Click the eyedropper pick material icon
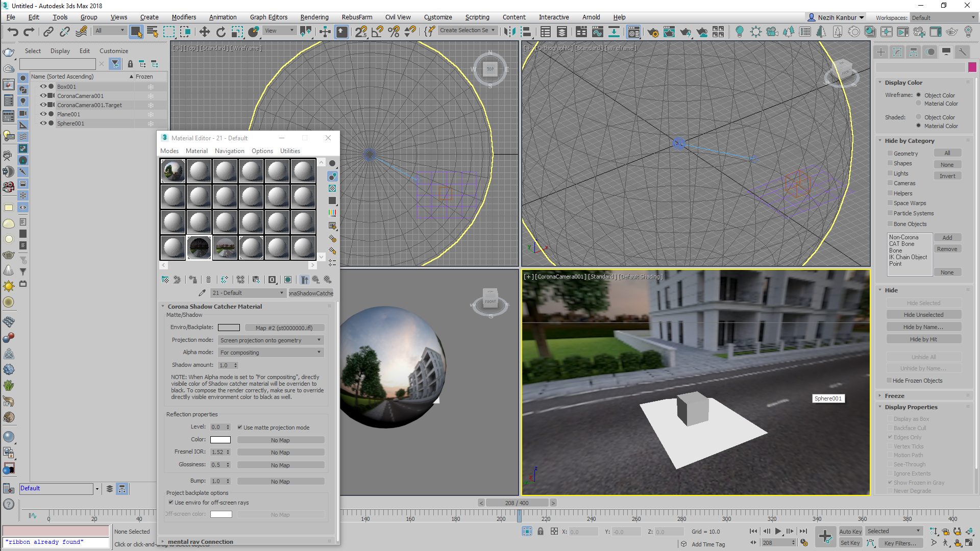Viewport: 980px width, 551px height. [x=202, y=293]
